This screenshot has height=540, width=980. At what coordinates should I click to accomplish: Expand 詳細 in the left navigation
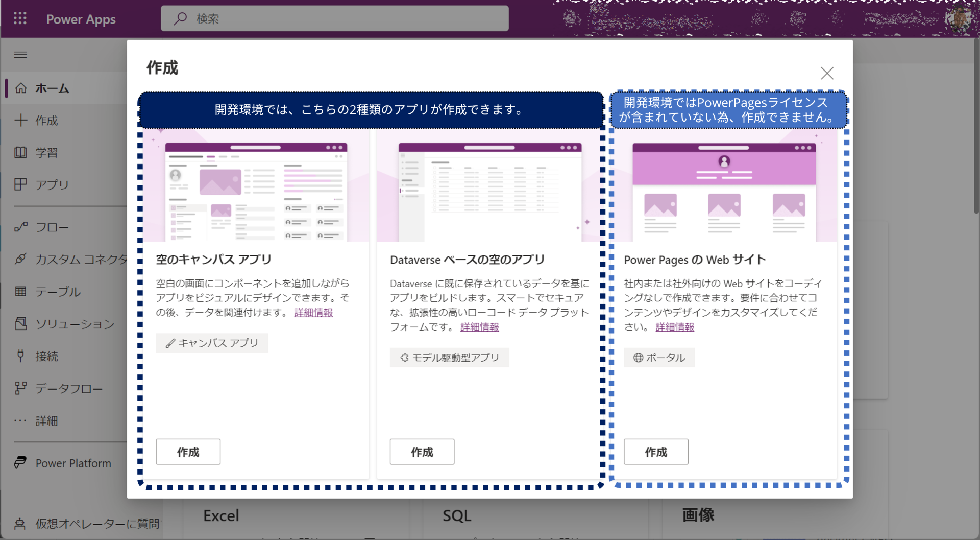coord(46,420)
